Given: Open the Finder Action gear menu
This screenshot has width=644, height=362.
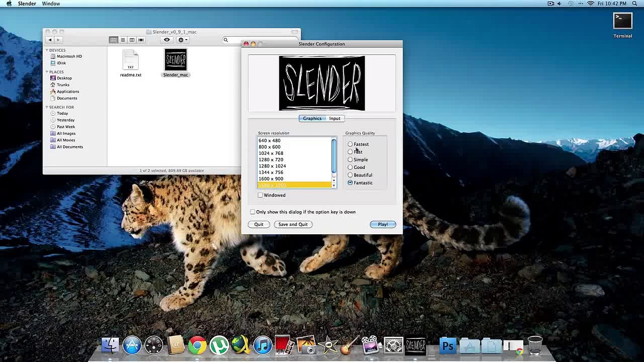Looking at the screenshot, I should [182, 40].
